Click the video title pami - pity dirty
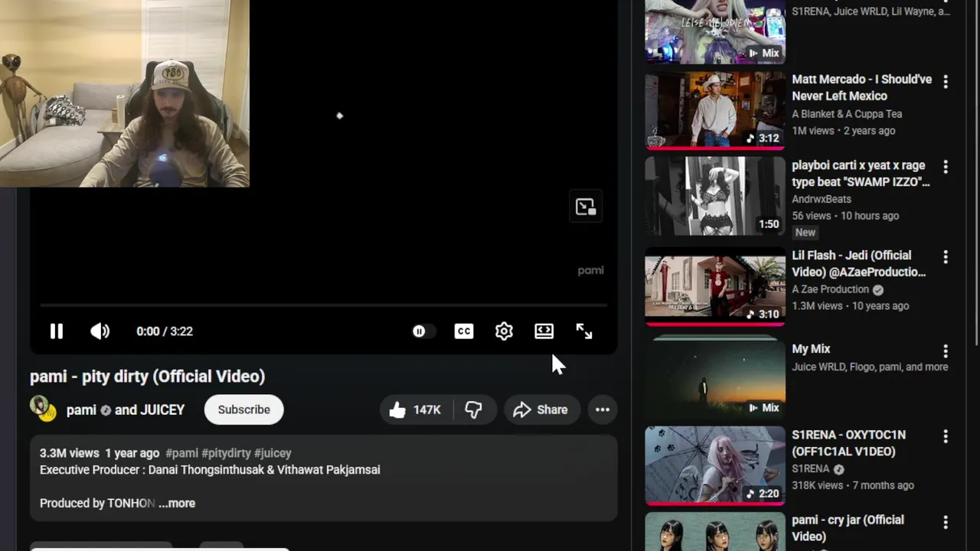Screen dimensions: 980x551 point(147,376)
